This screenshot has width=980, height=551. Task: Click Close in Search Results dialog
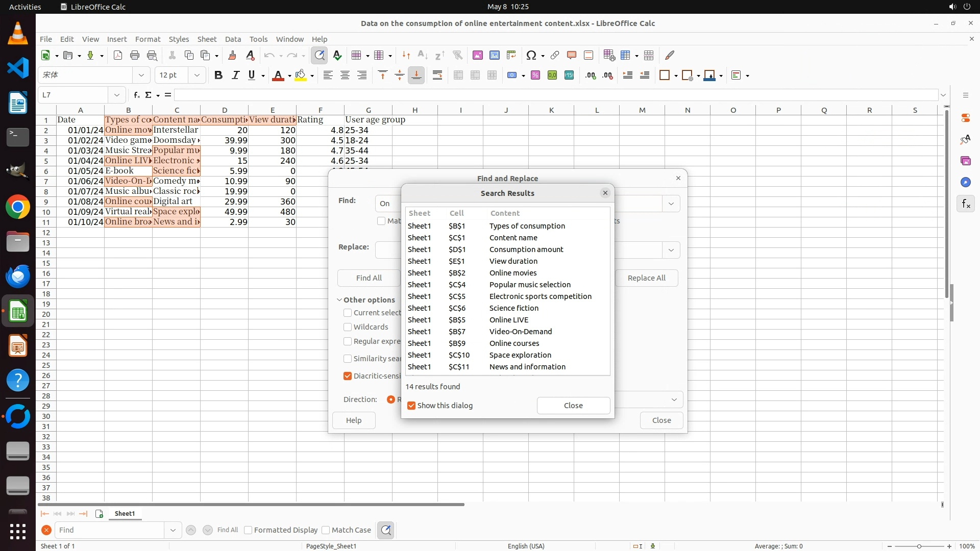click(x=573, y=406)
